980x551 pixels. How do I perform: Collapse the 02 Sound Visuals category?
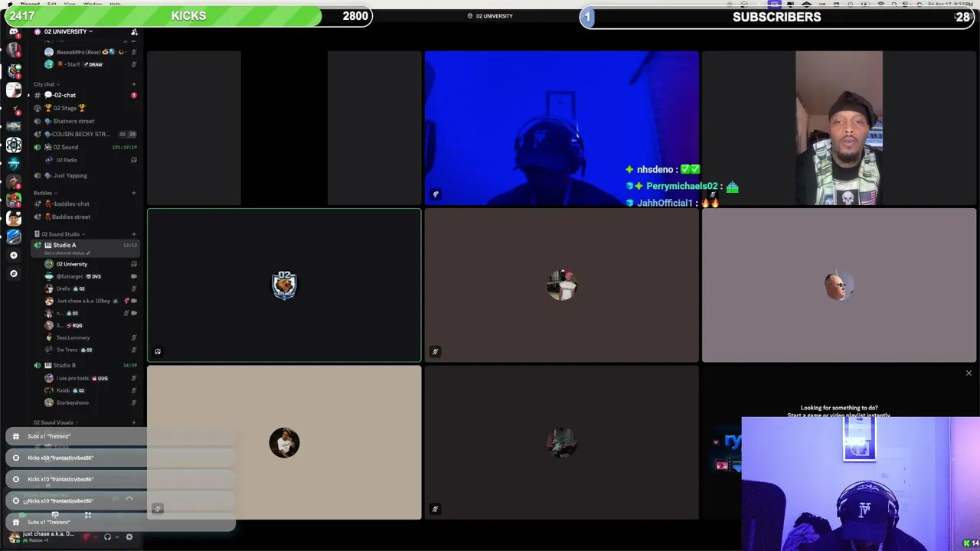pyautogui.click(x=54, y=422)
